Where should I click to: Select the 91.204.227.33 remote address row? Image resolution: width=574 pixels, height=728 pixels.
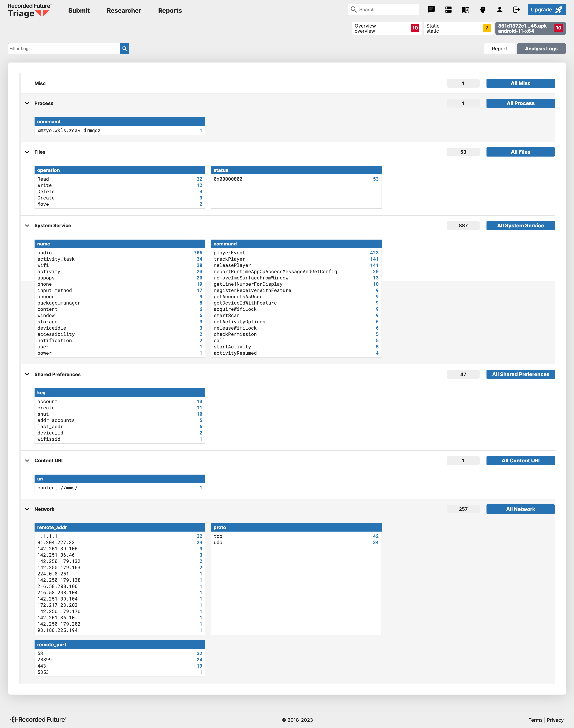click(120, 543)
